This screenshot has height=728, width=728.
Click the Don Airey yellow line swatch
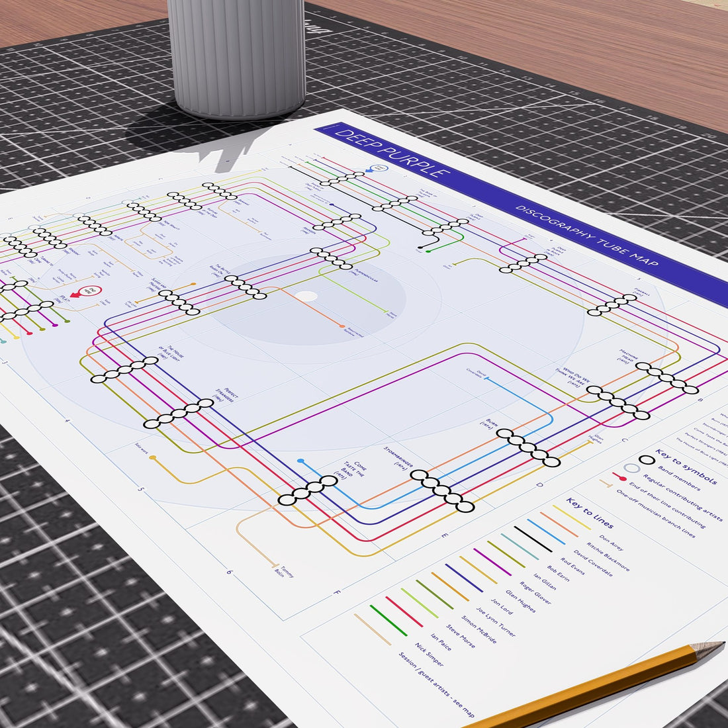coord(572,518)
